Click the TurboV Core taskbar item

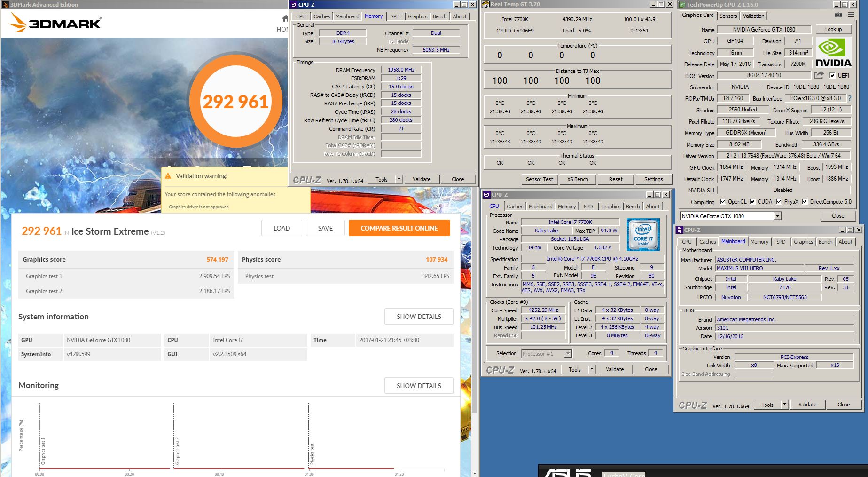click(x=624, y=474)
